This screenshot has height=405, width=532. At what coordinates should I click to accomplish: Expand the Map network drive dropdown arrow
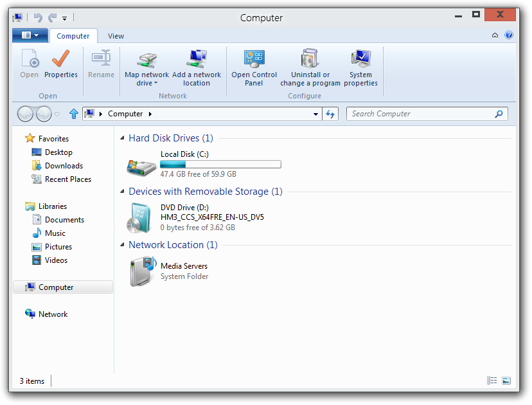tap(155, 83)
